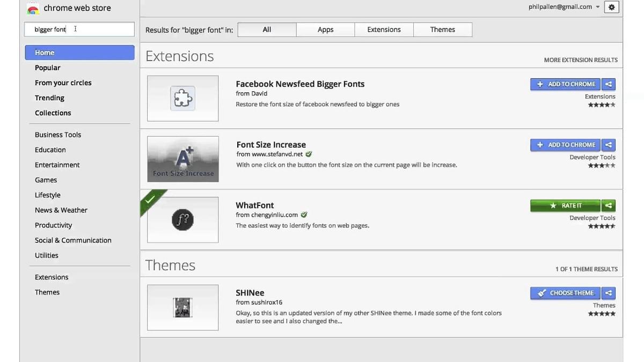The height and width of the screenshot is (362, 644).
Task: Open the WhatFont extension thumbnail
Action: tap(183, 220)
